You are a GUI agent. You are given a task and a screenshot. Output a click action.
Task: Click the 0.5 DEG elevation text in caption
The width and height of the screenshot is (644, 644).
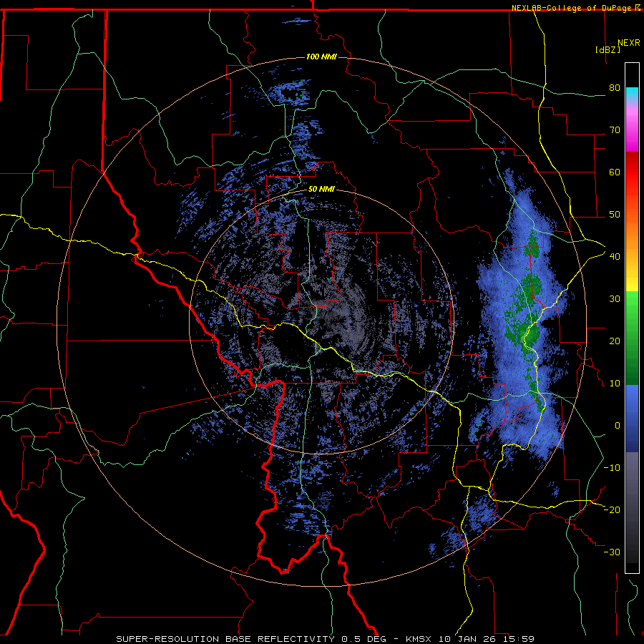pos(366,639)
